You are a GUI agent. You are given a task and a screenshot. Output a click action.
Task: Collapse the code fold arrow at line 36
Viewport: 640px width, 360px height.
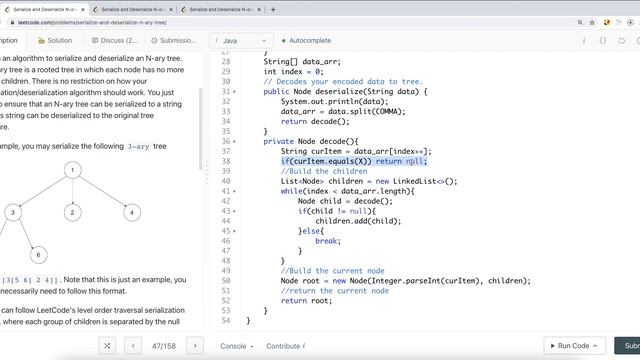(234, 142)
